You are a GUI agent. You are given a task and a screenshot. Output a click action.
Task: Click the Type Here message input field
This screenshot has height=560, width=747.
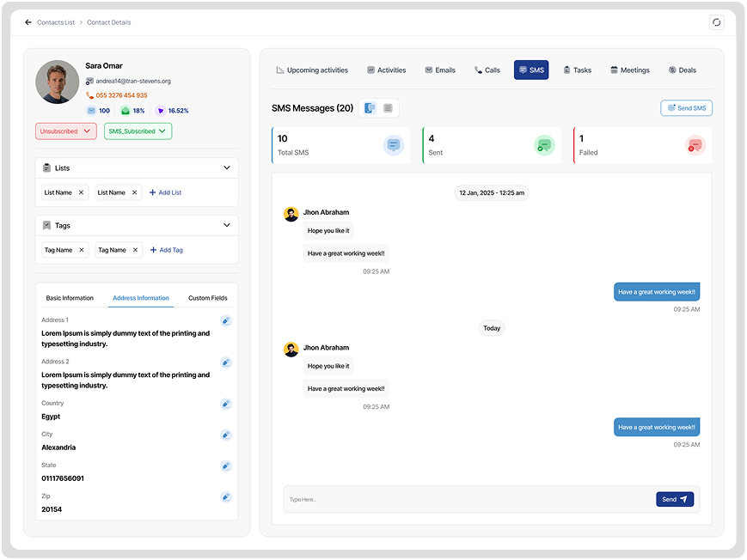[468, 499]
